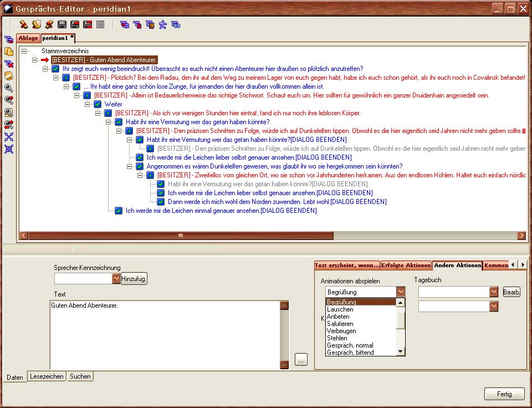Click the copy pages icon in left sidebar
Viewport: 532px width, 408px height.
pos(9,52)
